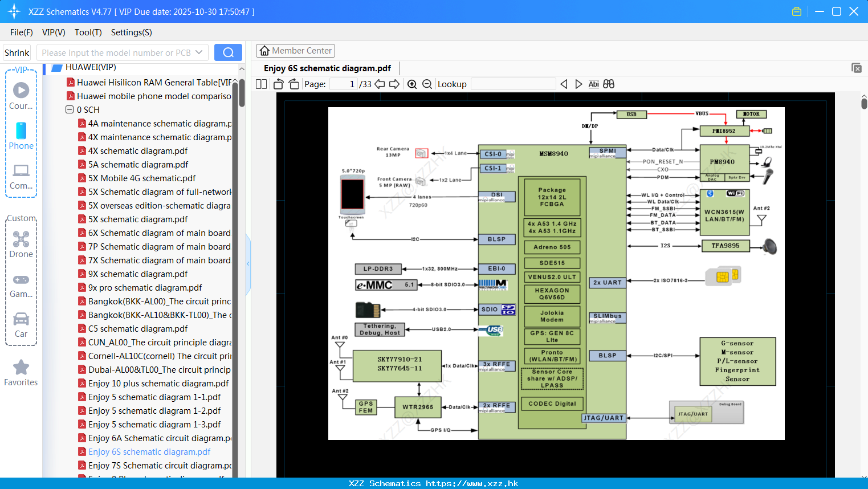Zoom out of the schematic
Viewport: 868px width, 489px height.
click(x=427, y=84)
